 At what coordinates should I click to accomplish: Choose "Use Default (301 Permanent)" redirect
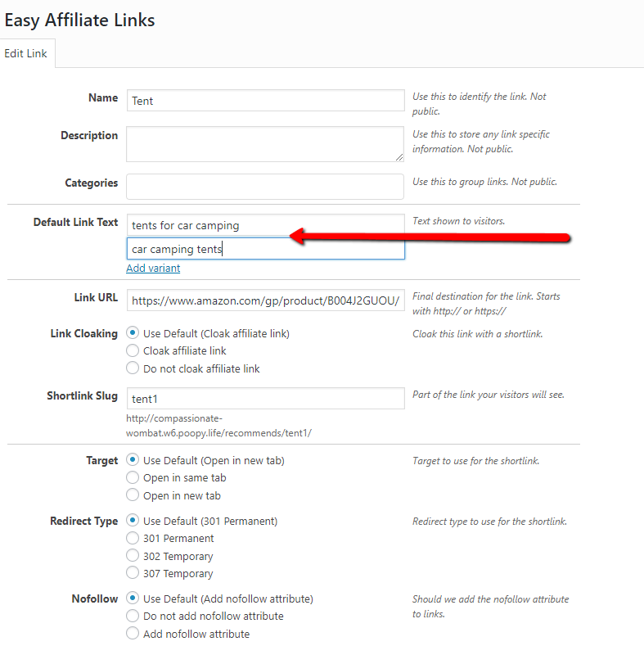(x=131, y=521)
